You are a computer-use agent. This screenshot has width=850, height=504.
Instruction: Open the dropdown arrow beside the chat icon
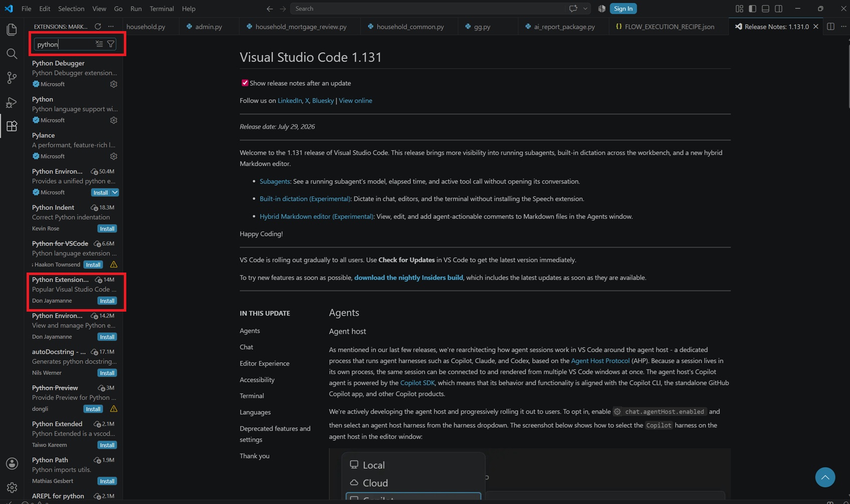(585, 9)
